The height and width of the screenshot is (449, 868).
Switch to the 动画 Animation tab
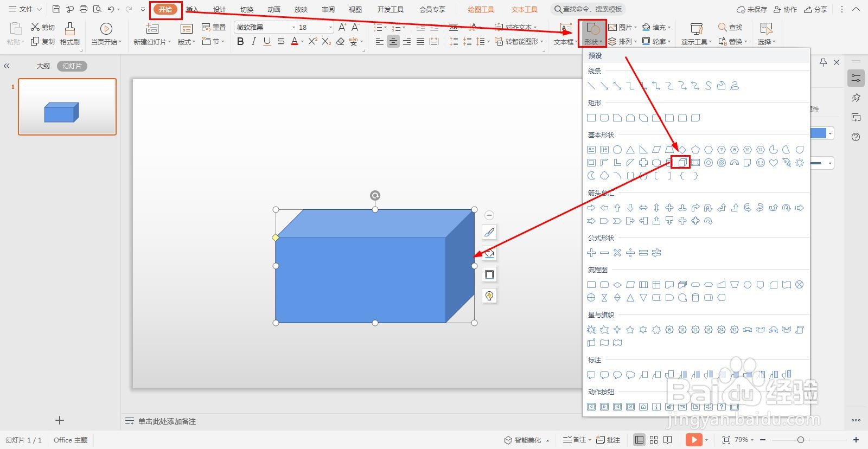(x=273, y=9)
